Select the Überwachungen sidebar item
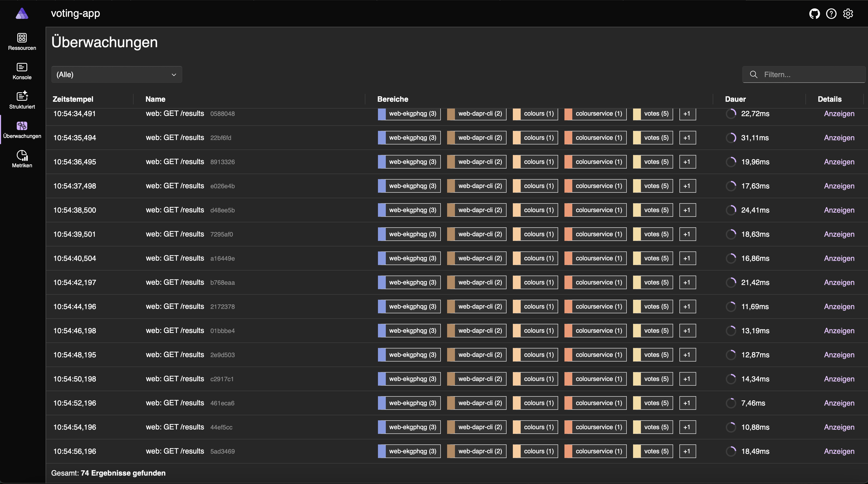Image resolution: width=868 pixels, height=484 pixels. [x=22, y=130]
